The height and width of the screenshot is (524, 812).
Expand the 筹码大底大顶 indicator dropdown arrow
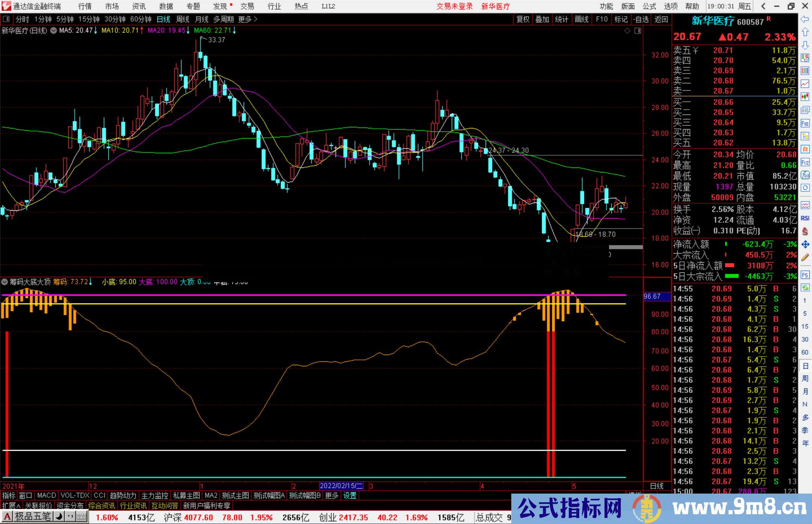click(x=5, y=282)
